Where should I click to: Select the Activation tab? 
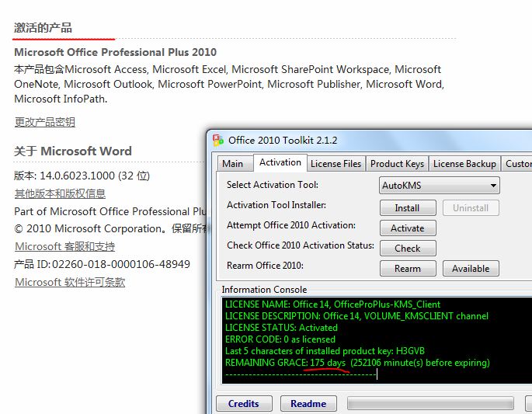coord(280,162)
